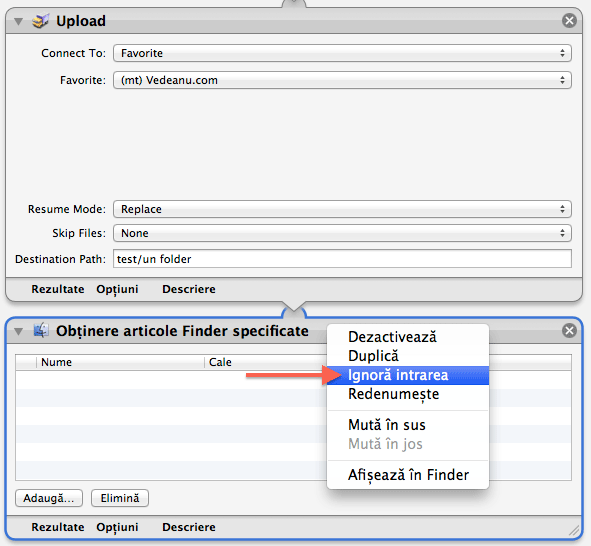Click the Finder icon in the action header
The width and height of the screenshot is (591, 546).
pos(41,330)
